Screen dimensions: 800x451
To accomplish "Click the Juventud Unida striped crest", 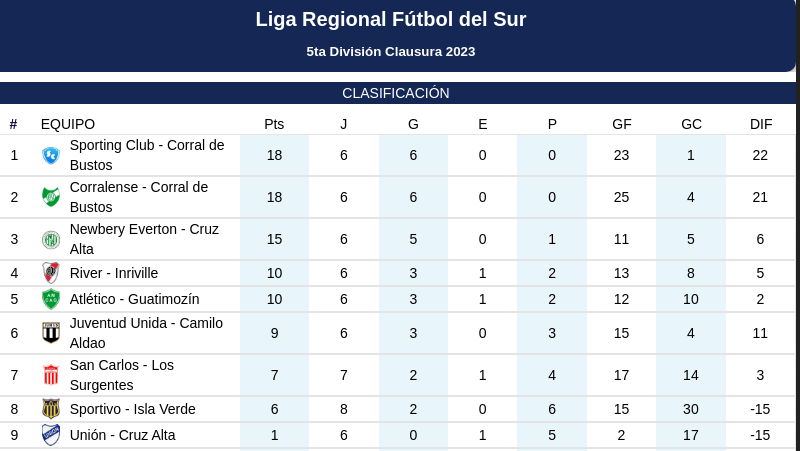I will coord(51,333).
